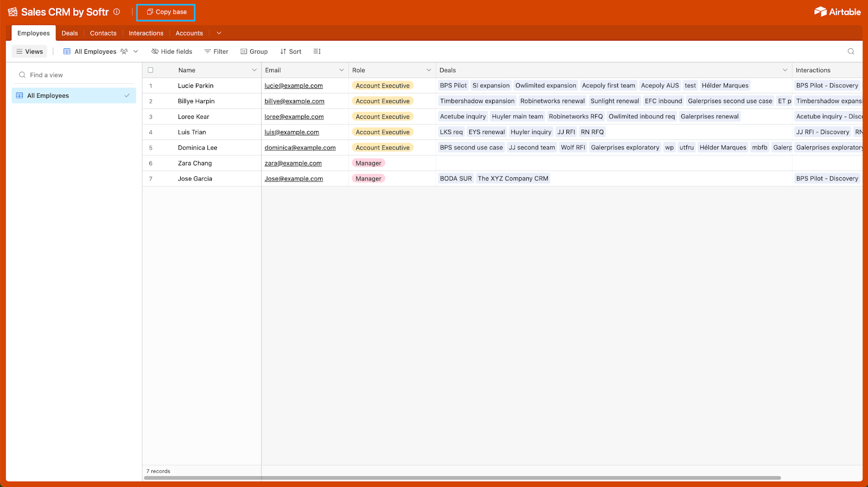868x487 pixels.
Task: Open the Filter menu
Action: (216, 52)
